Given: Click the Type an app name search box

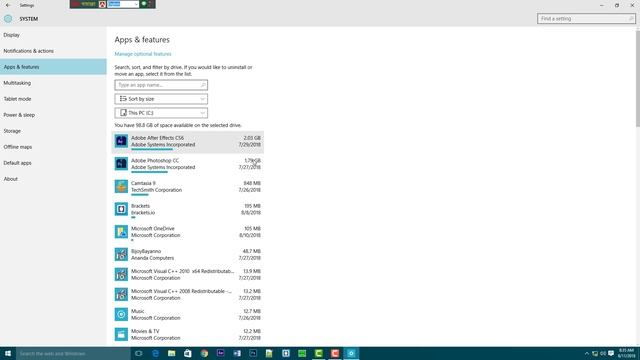Looking at the screenshot, I should [x=161, y=85].
